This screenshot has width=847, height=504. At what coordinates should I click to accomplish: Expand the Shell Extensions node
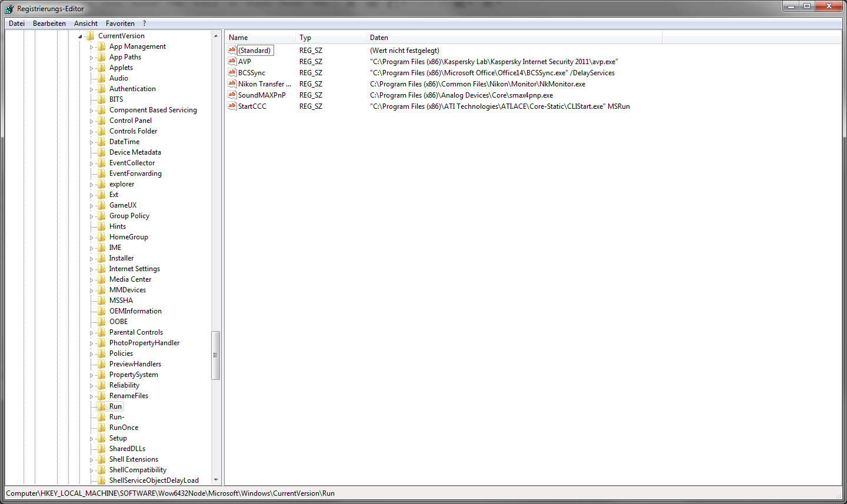(x=92, y=460)
